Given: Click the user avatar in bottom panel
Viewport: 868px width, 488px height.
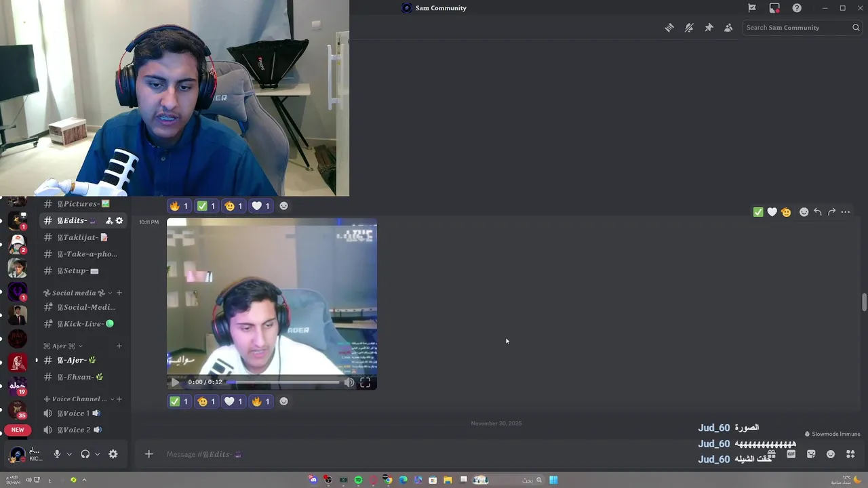Looking at the screenshot, I should [17, 455].
